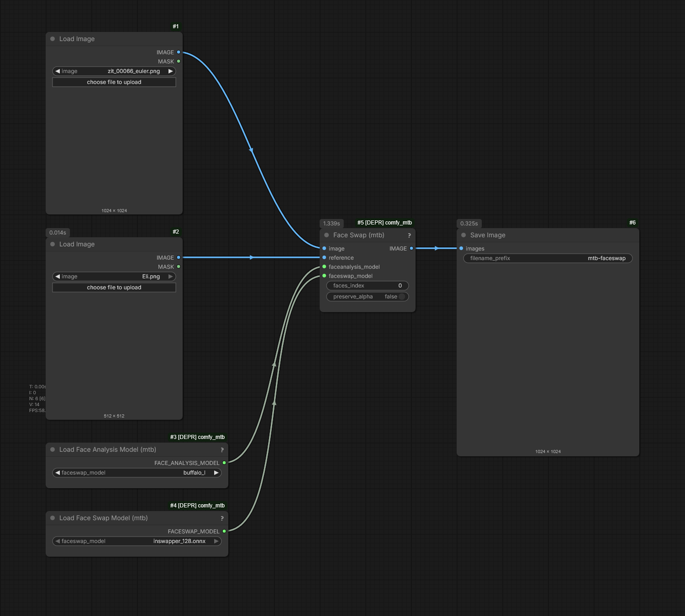Click the Face Swap node help question mark
The image size is (685, 616).
[409, 235]
